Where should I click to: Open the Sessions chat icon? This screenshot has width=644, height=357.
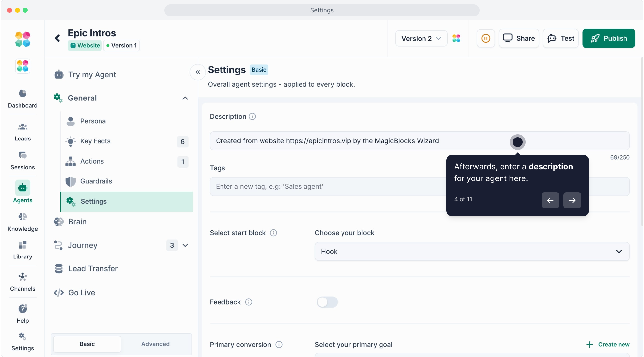pos(22,155)
